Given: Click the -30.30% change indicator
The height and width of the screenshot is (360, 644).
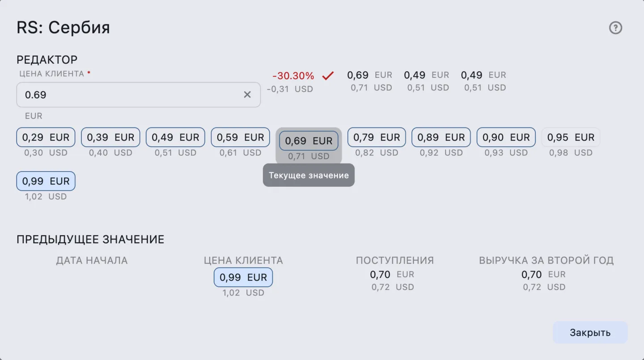Looking at the screenshot, I should [293, 76].
